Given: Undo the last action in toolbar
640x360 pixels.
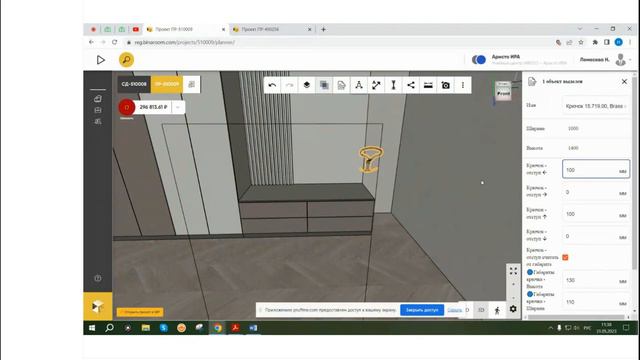Looking at the screenshot, I should 272,85.
